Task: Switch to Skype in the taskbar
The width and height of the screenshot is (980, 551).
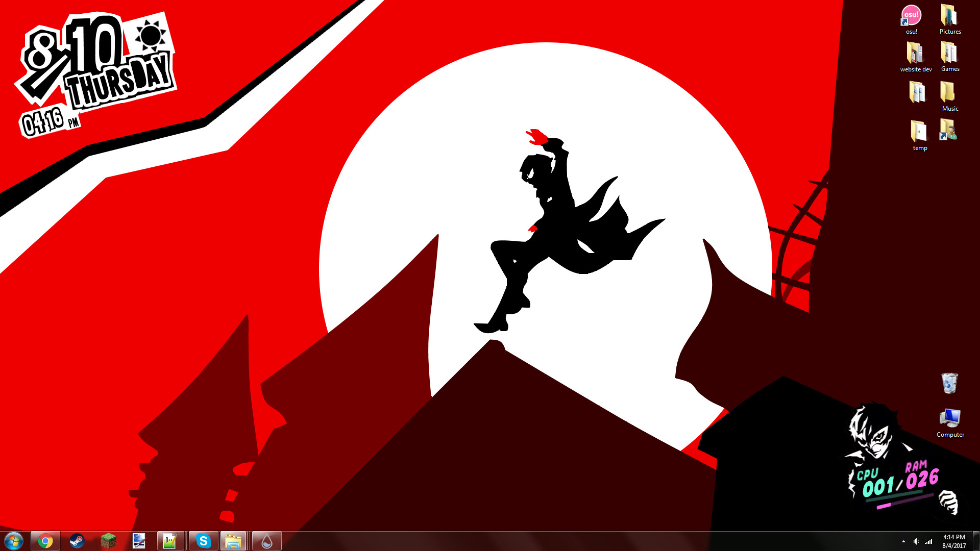Action: [203, 541]
